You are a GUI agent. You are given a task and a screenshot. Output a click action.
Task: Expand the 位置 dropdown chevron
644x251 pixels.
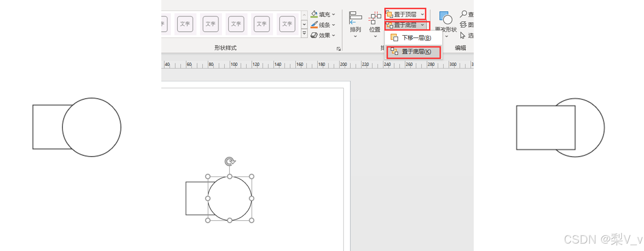tap(375, 36)
